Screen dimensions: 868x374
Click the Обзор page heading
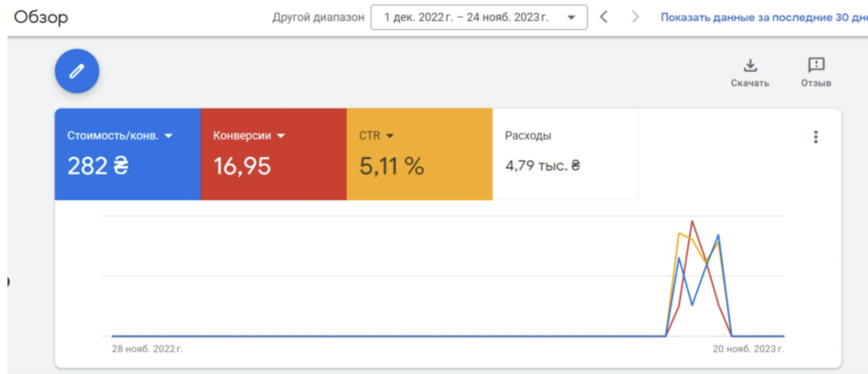pos(41,17)
